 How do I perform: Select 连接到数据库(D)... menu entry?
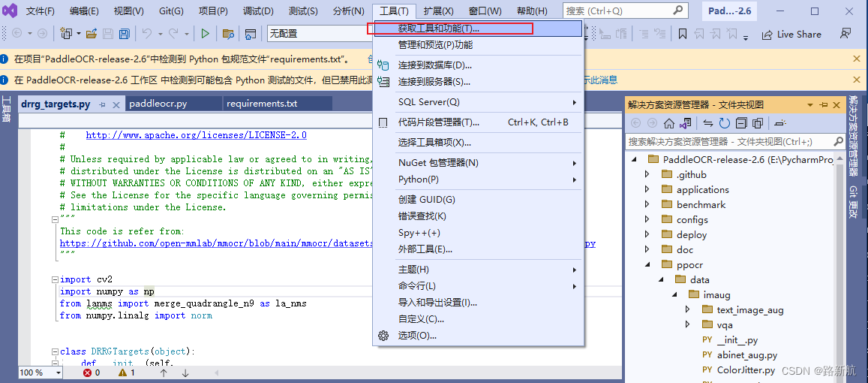coord(479,65)
